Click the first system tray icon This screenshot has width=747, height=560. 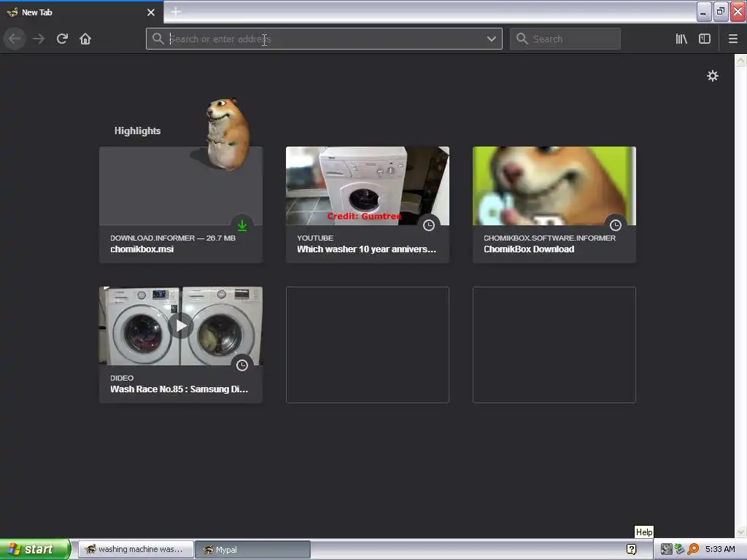click(666, 549)
